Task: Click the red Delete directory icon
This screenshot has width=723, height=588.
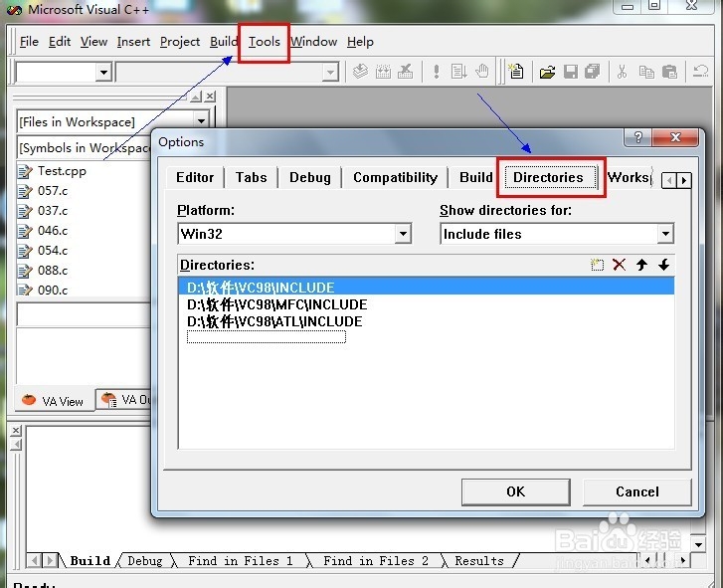Action: pos(619,265)
